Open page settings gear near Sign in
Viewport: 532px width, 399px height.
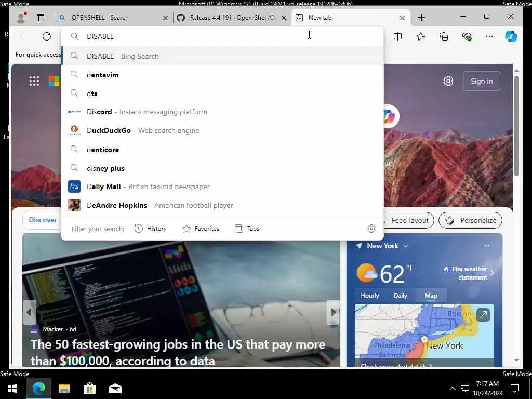coord(448,81)
